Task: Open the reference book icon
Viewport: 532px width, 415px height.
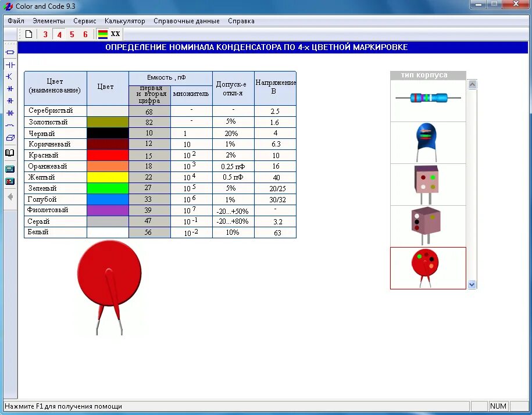Action: tap(10, 153)
